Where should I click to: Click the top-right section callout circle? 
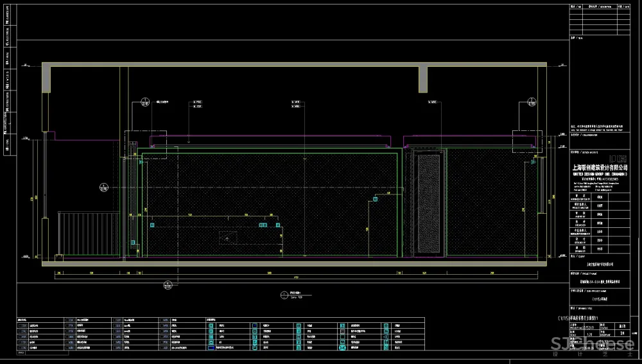[531, 101]
